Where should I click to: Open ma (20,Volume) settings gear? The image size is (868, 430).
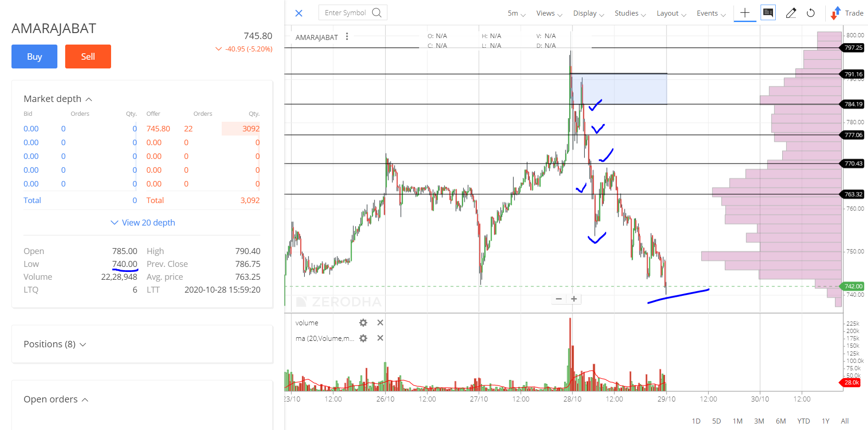click(x=363, y=338)
